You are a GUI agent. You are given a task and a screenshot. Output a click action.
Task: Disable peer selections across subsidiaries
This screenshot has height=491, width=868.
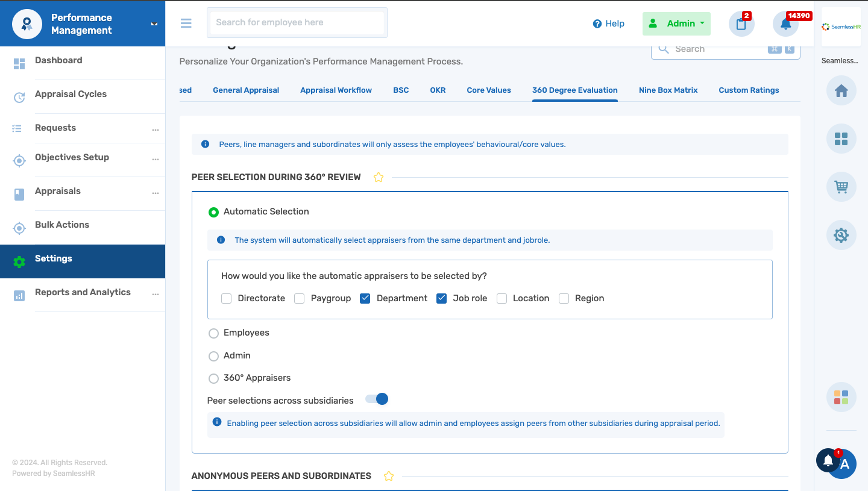click(x=376, y=399)
